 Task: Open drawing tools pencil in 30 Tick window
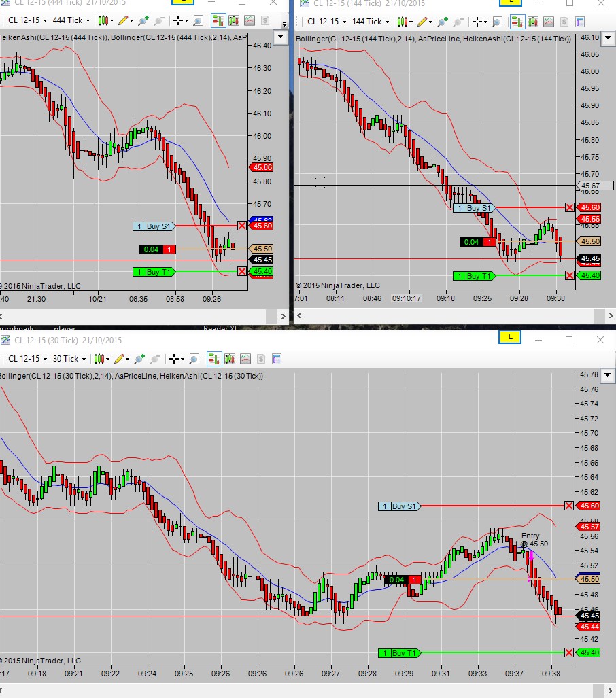coord(121,359)
